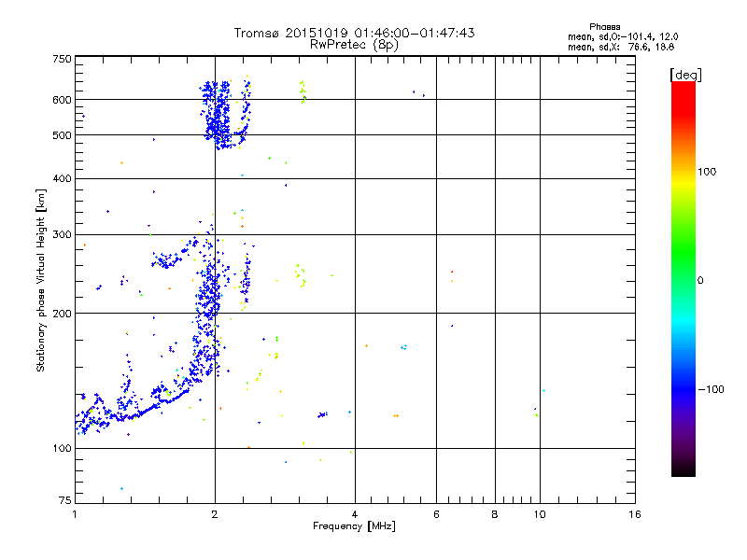This screenshot has width=747, height=560.
Task: Click the '[deg]' colorbar unit label
Action: [x=685, y=75]
